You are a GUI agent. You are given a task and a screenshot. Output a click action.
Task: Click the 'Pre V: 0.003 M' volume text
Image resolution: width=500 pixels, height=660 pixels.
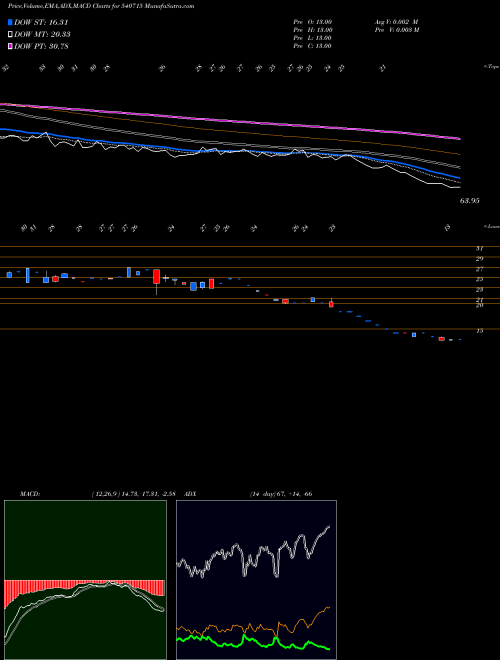pos(397,30)
